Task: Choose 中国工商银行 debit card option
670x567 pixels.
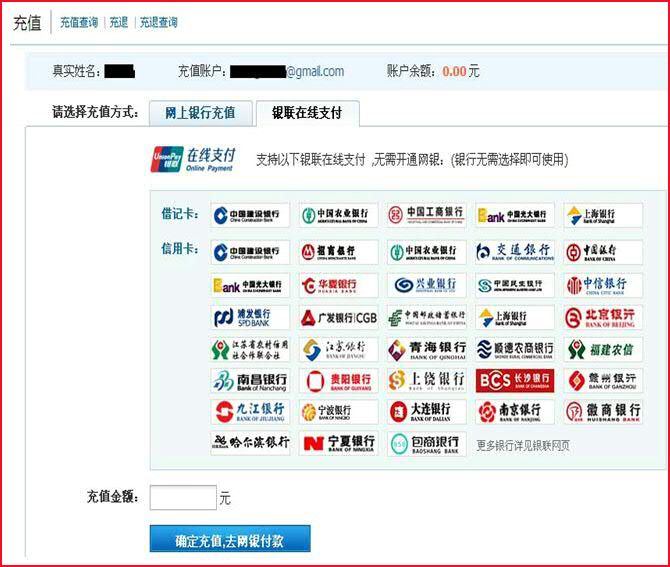Action: [x=427, y=215]
